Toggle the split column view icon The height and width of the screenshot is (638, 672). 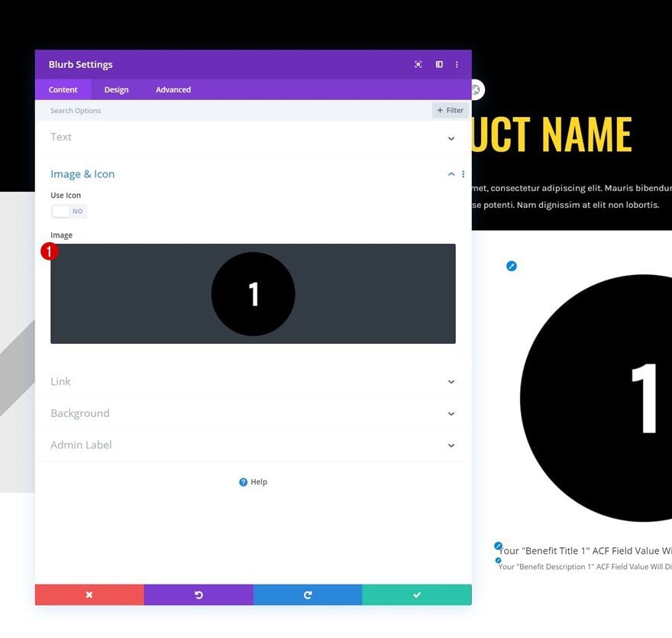pyautogui.click(x=439, y=64)
